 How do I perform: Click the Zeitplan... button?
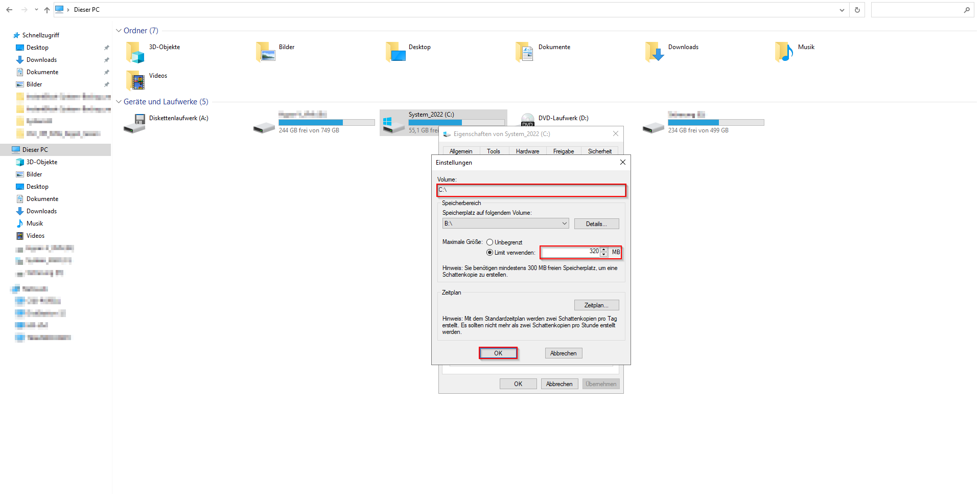(596, 305)
